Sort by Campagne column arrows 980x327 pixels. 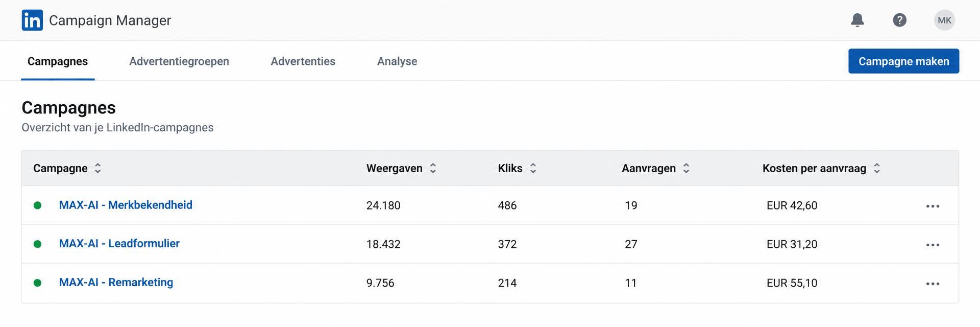pyautogui.click(x=98, y=168)
